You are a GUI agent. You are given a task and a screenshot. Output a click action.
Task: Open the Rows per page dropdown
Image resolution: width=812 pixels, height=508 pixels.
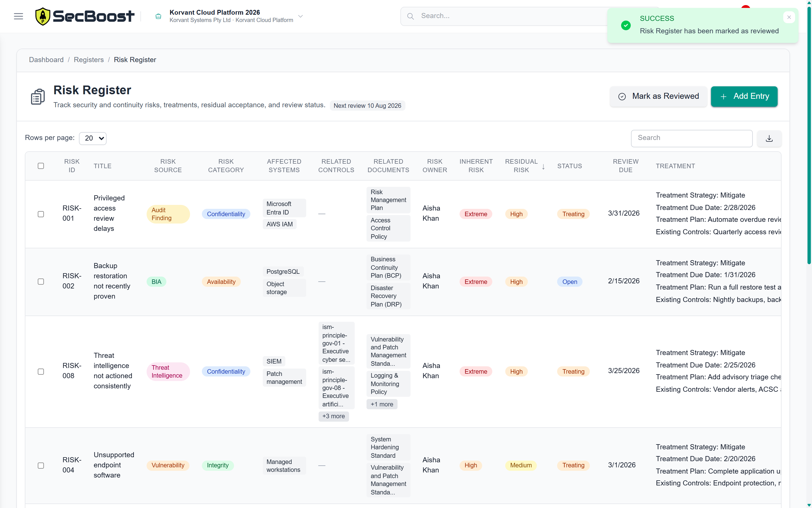tap(92, 138)
